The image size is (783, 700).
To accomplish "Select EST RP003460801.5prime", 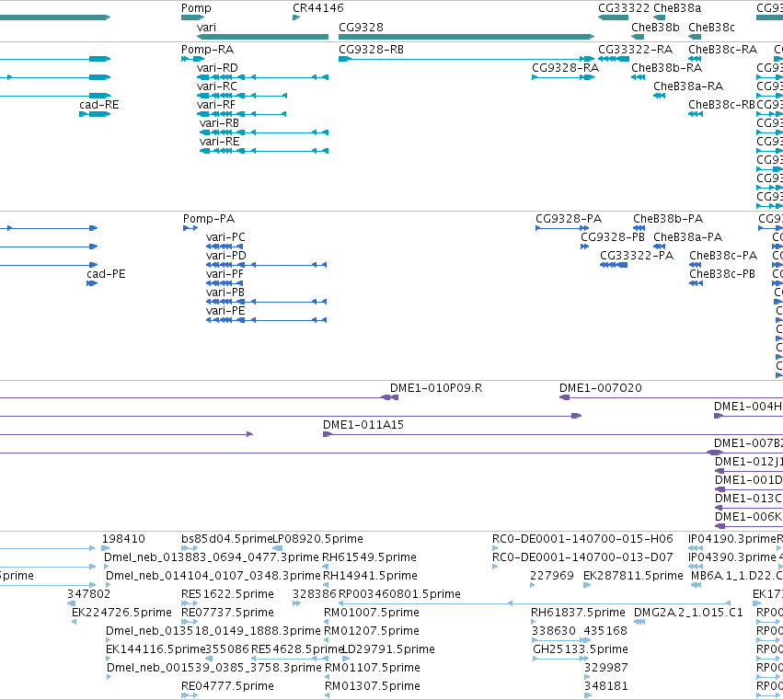I will pyautogui.click(x=399, y=594).
